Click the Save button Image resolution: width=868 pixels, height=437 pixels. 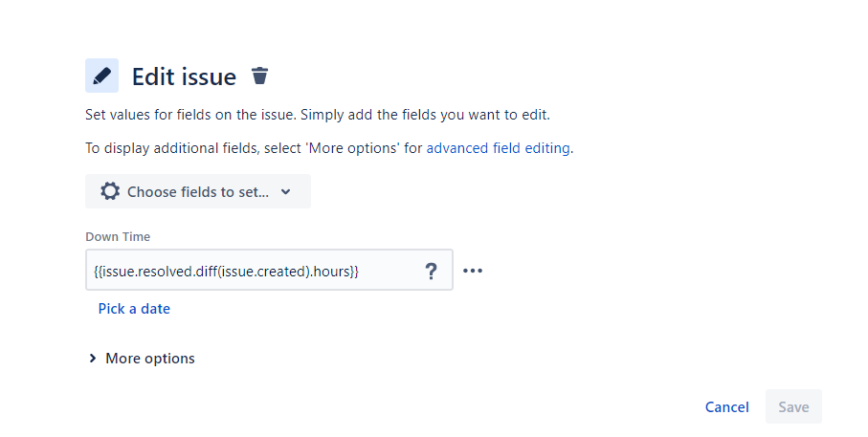tap(793, 407)
